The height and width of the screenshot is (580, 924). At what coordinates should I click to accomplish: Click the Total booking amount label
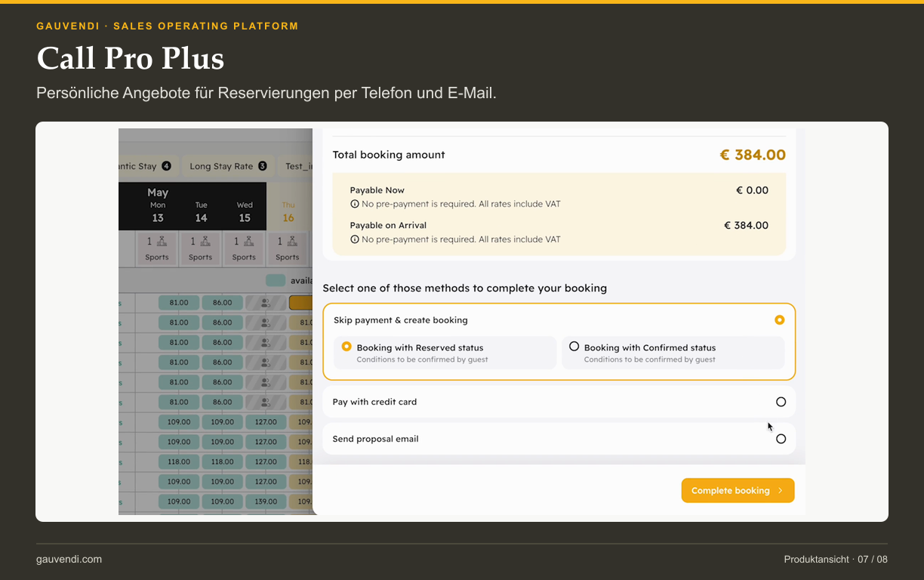click(x=389, y=155)
